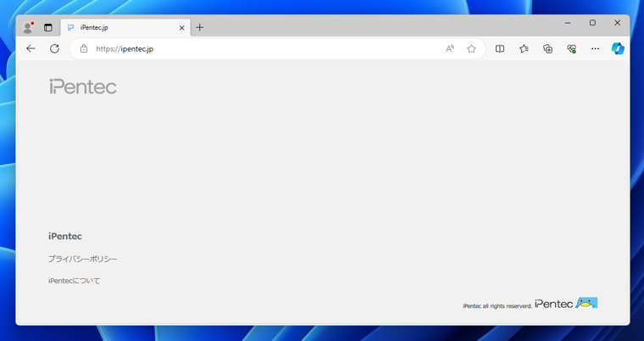Toggle split screen view
The width and height of the screenshot is (644, 341).
(x=499, y=48)
